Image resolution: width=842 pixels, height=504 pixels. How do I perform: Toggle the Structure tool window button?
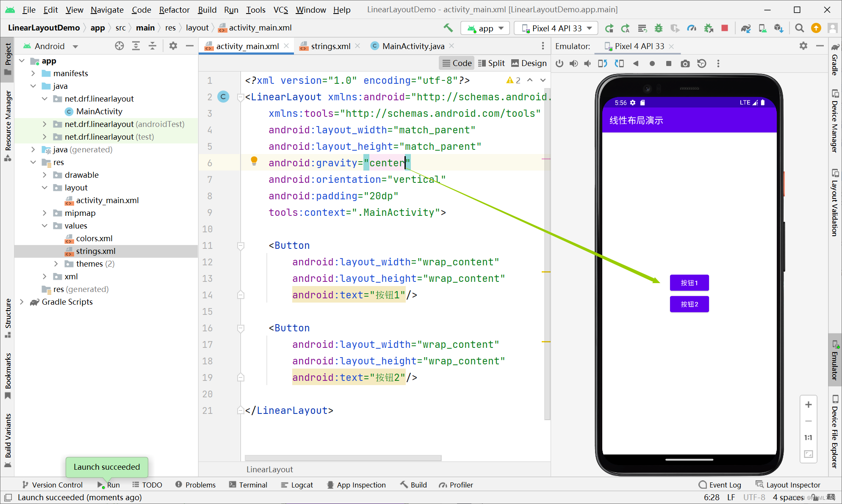8,318
